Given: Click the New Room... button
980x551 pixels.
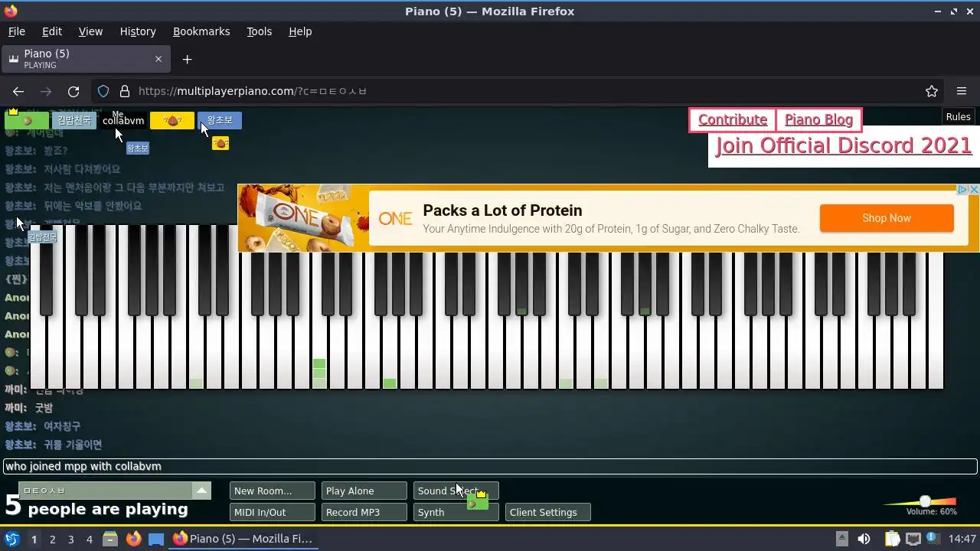Looking at the screenshot, I should click(x=272, y=491).
